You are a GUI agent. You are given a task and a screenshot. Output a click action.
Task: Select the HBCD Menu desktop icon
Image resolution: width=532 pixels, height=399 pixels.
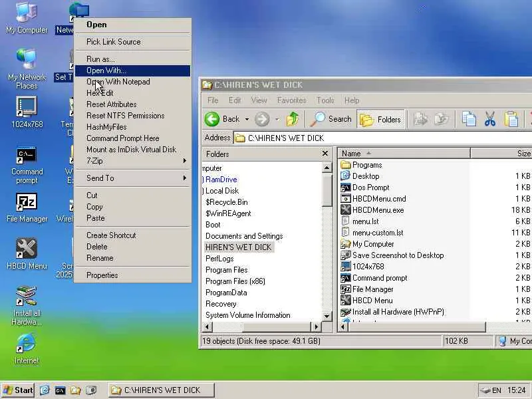27,254
